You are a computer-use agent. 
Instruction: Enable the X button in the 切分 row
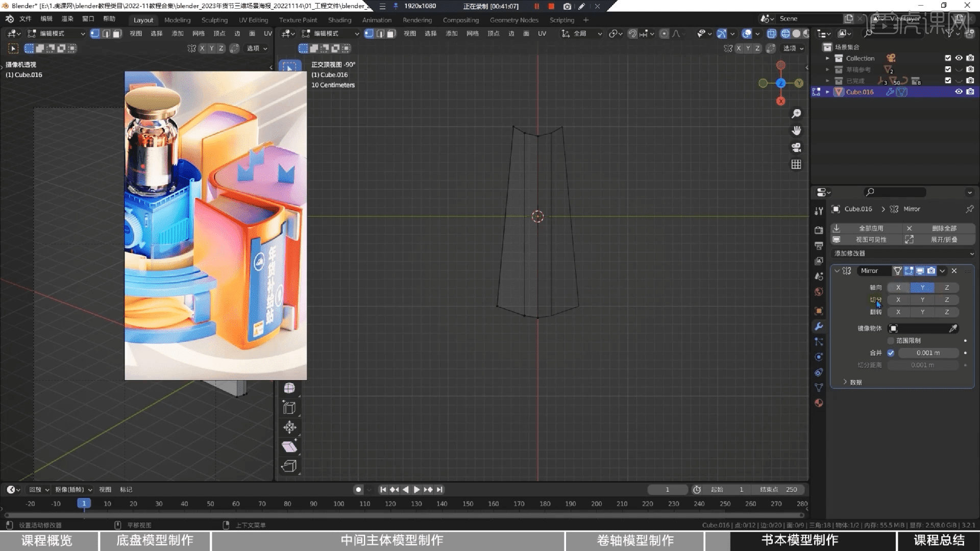[x=898, y=300]
